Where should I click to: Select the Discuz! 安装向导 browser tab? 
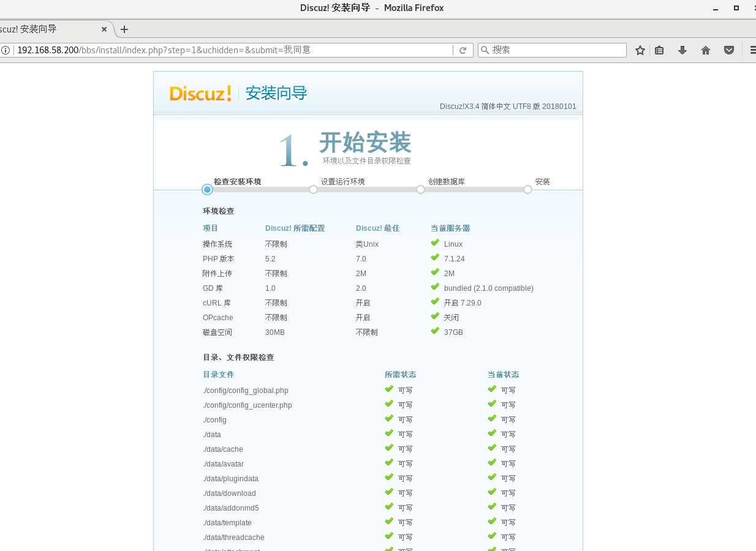coord(54,29)
